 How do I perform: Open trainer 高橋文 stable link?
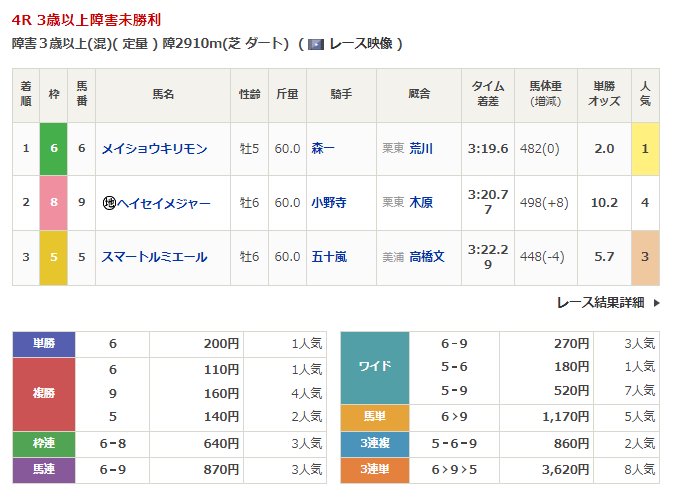[x=427, y=257]
